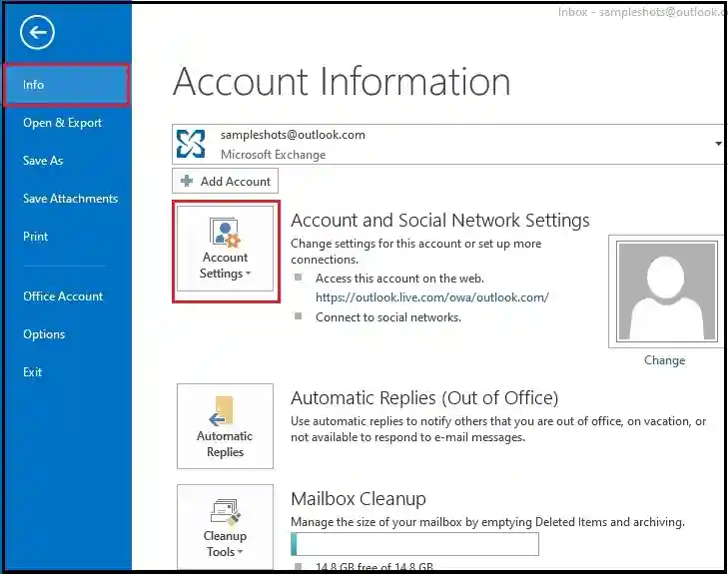Click the Cleanup Tools envelope icon
728x574 pixels.
pos(226,513)
